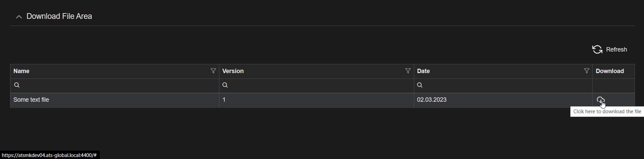
Task: Click the magnifier icon in the Version search box
Action: (225, 85)
